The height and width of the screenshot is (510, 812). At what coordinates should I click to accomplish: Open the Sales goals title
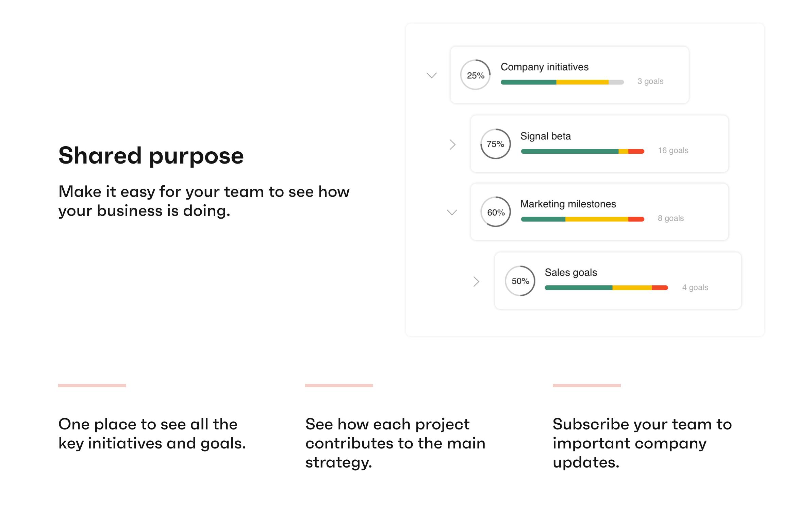pos(571,272)
